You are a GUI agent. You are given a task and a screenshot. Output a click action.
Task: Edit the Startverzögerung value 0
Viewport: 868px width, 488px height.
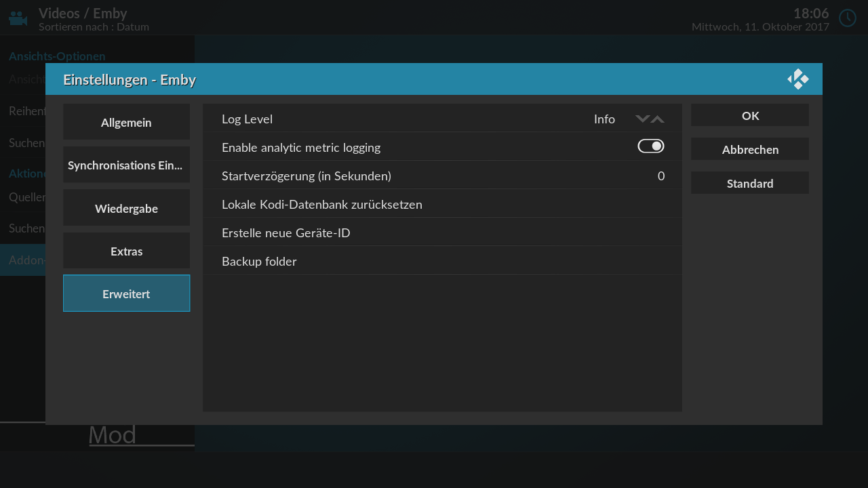[x=661, y=176]
